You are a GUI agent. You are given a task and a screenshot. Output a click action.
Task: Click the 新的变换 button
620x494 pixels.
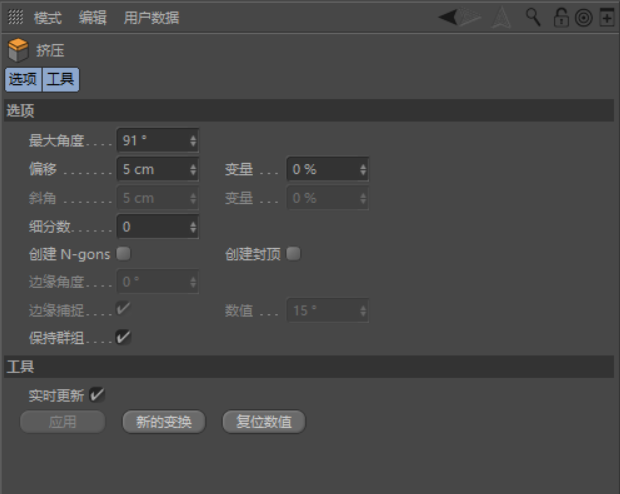pyautogui.click(x=164, y=422)
